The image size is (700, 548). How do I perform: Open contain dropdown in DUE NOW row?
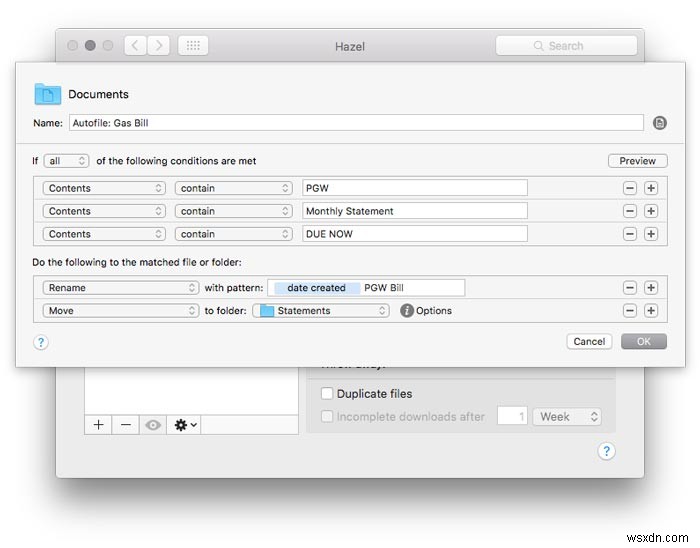233,234
